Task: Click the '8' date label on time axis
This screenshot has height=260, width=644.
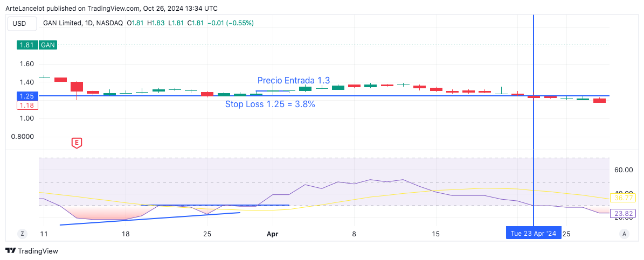Action: pyautogui.click(x=354, y=234)
